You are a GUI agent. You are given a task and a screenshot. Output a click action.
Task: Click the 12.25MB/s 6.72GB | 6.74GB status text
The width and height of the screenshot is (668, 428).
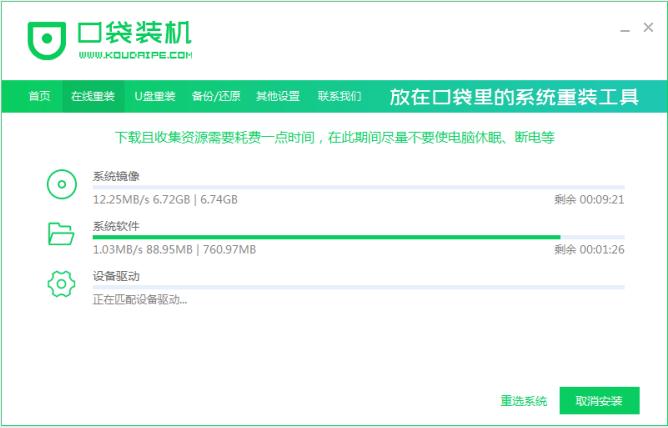pos(165,199)
